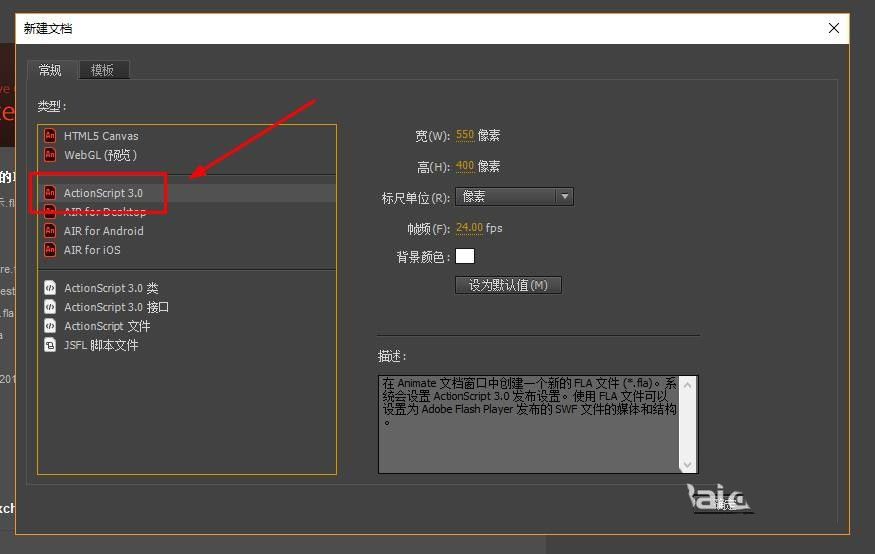The height and width of the screenshot is (554, 875).
Task: Switch to the 常规 tab
Action: tap(50, 70)
